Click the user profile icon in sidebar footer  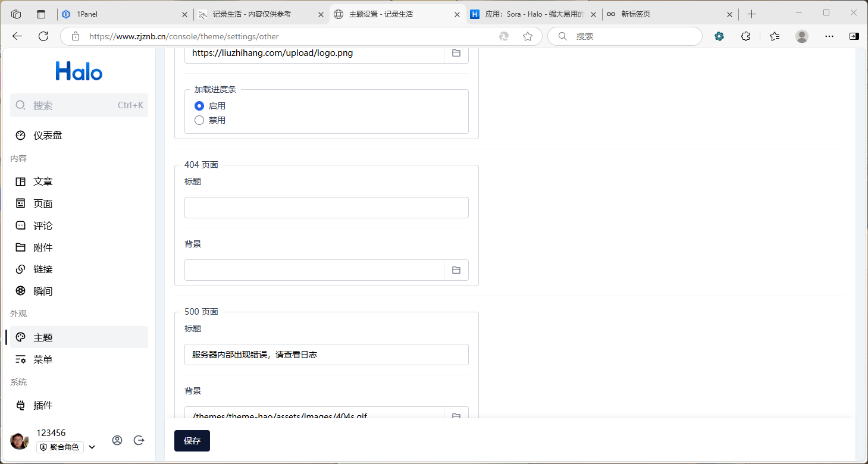pyautogui.click(x=117, y=440)
